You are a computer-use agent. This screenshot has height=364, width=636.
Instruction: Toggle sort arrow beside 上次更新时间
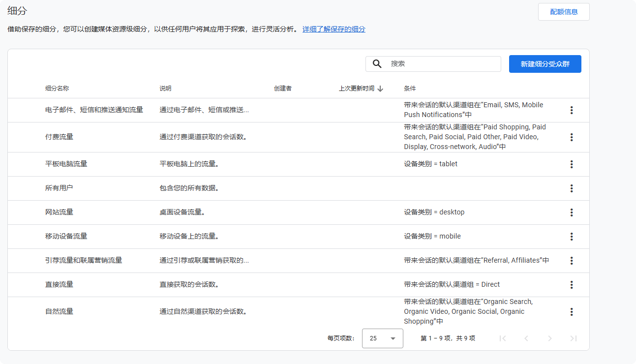[380, 89]
